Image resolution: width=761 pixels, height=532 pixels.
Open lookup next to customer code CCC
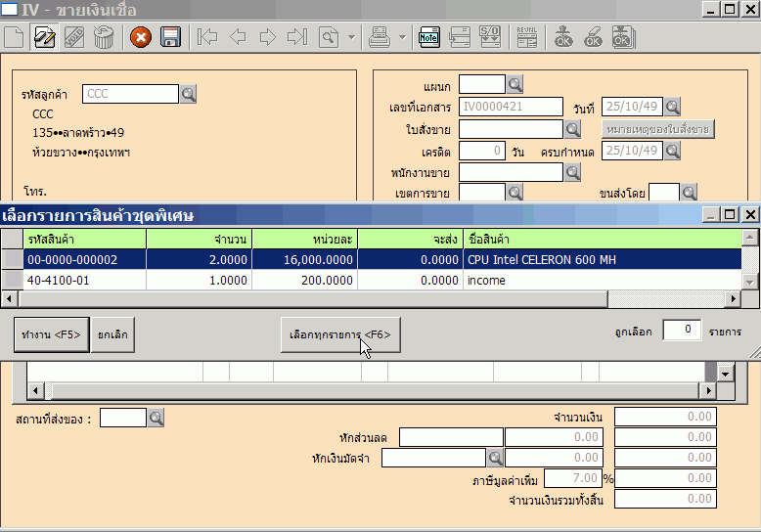click(x=189, y=94)
